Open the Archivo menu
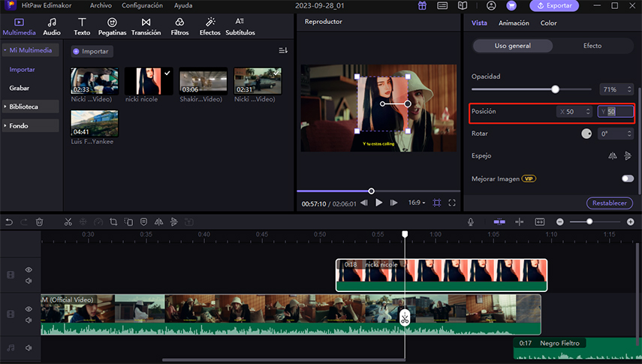 (101, 5)
